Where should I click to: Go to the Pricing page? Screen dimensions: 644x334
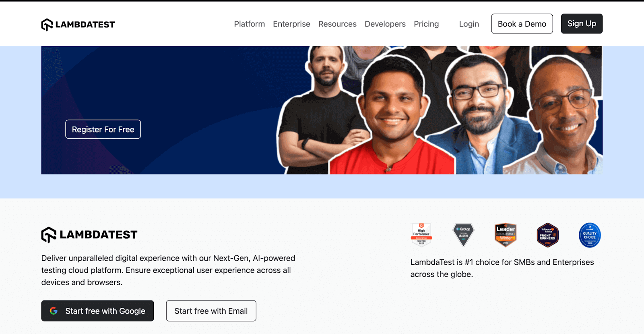point(426,24)
